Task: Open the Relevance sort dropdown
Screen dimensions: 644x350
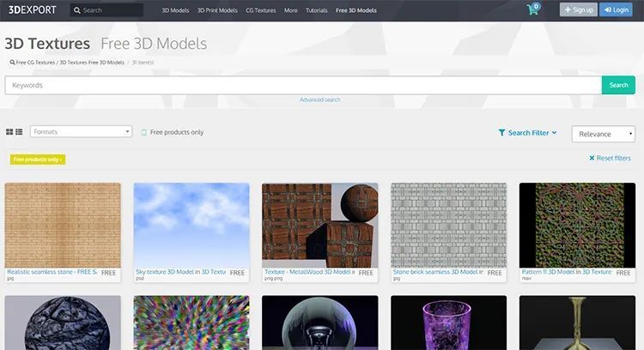Action: click(604, 134)
